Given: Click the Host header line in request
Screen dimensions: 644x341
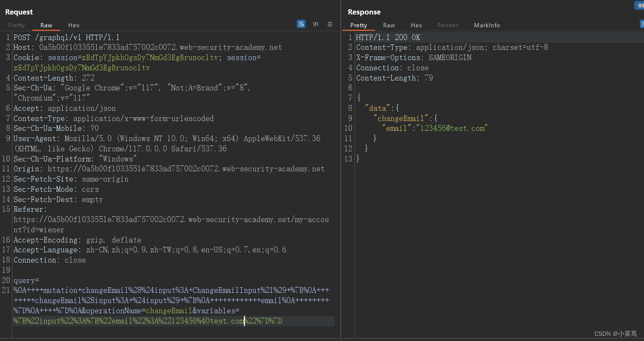Looking at the screenshot, I should [x=147, y=47].
